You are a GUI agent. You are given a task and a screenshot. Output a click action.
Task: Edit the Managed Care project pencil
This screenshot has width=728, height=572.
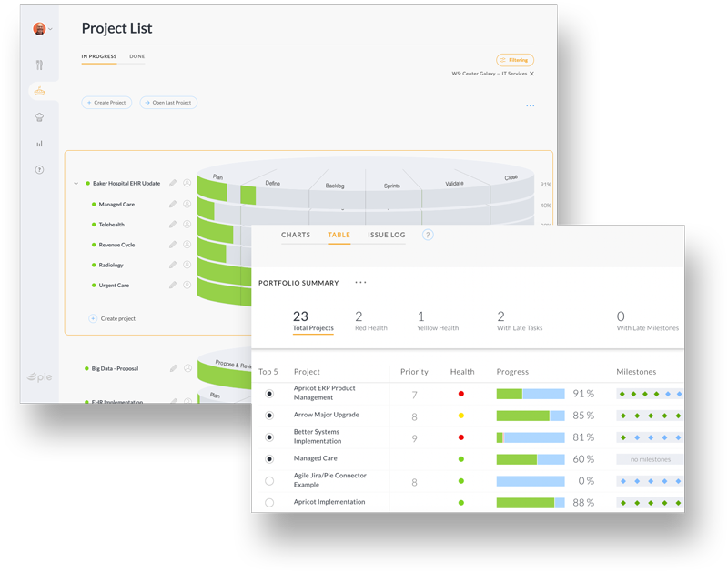[x=173, y=204]
